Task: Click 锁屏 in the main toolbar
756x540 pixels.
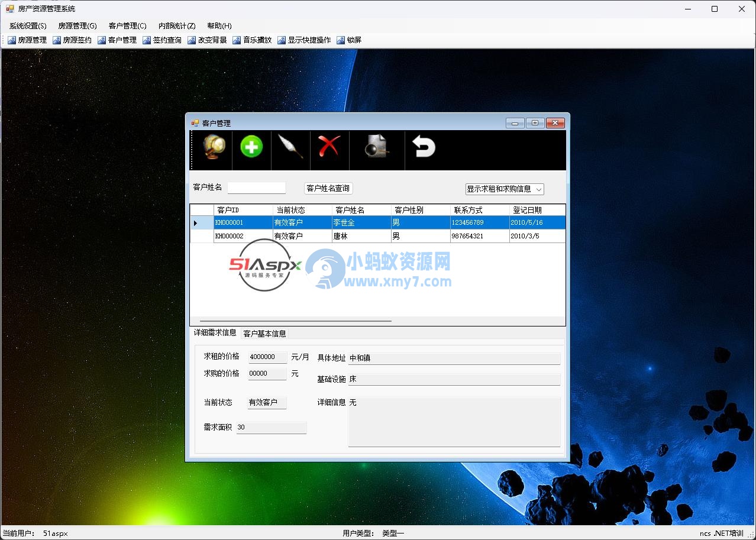Action: [349, 40]
